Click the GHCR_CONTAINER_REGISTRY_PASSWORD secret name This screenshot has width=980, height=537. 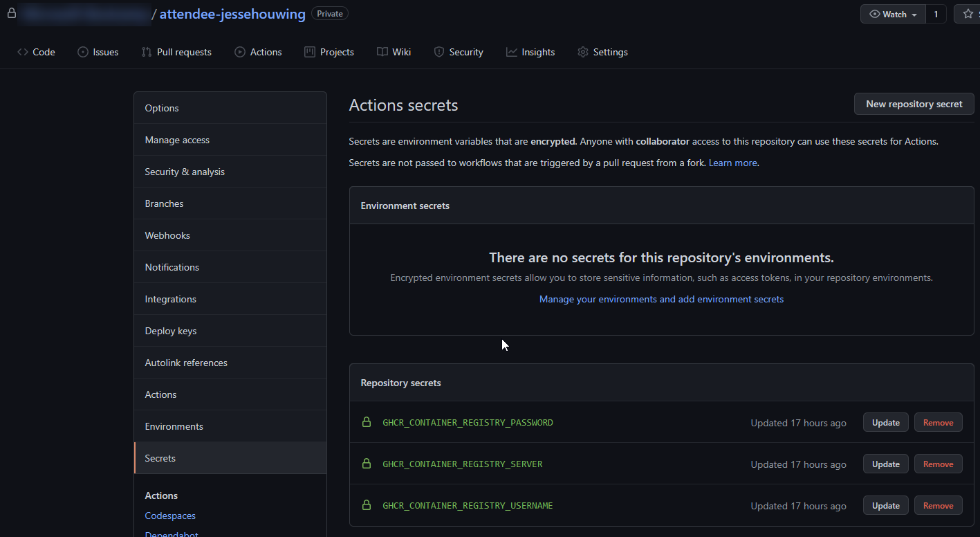(468, 423)
